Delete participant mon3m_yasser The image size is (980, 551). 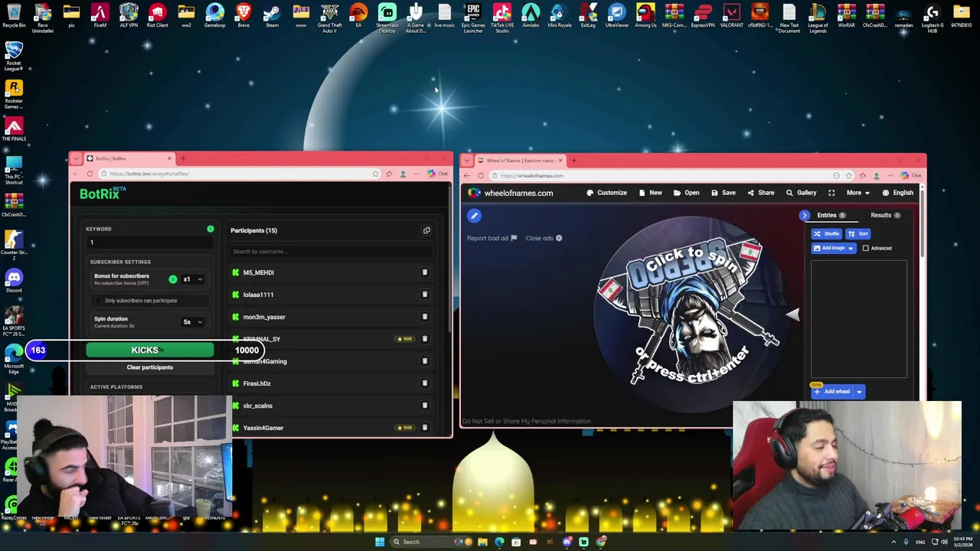425,317
